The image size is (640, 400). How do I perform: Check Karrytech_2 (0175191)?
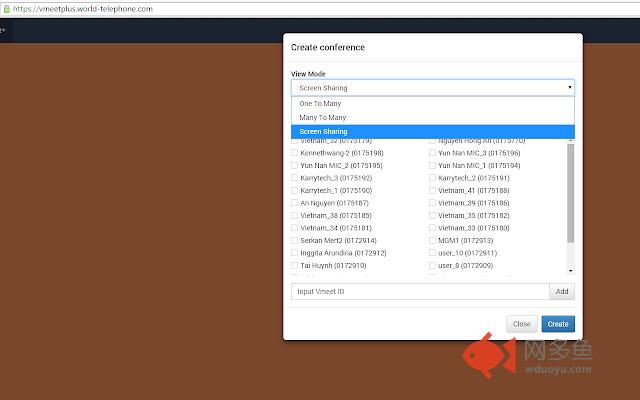pos(432,178)
